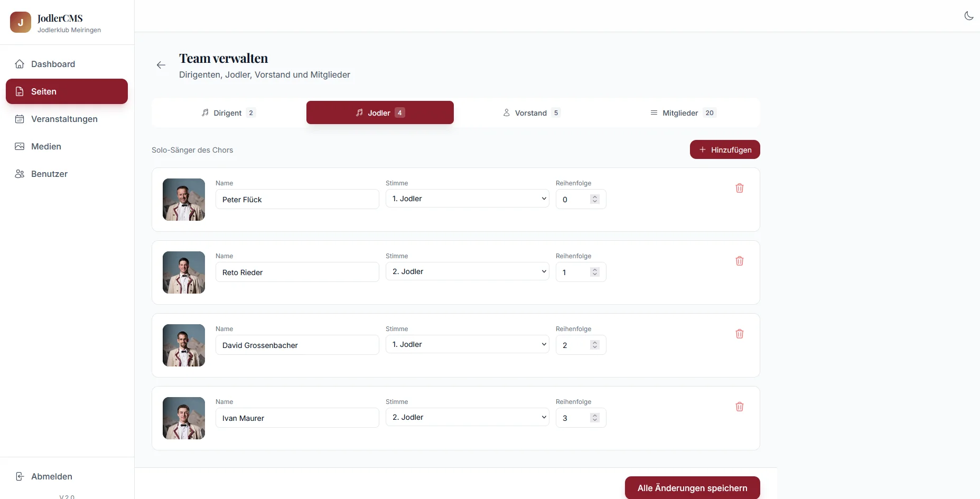Click the back arrow beside Team verwalten
This screenshot has width=980, height=499.
coord(161,65)
